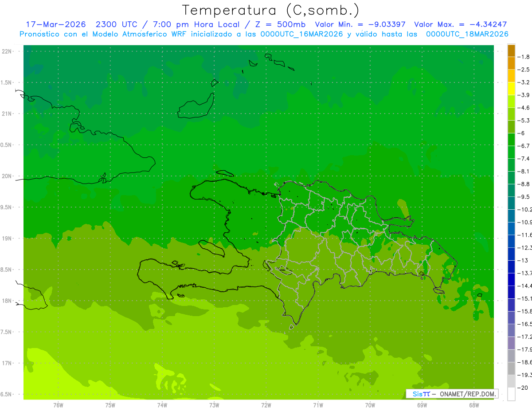
Task: Click the '17-Mar-2026' forecast date
Action: [56, 24]
